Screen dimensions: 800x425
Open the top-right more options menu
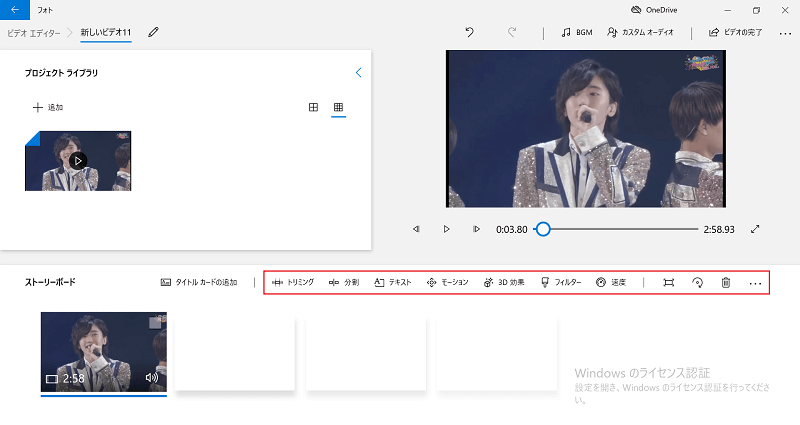(x=785, y=33)
